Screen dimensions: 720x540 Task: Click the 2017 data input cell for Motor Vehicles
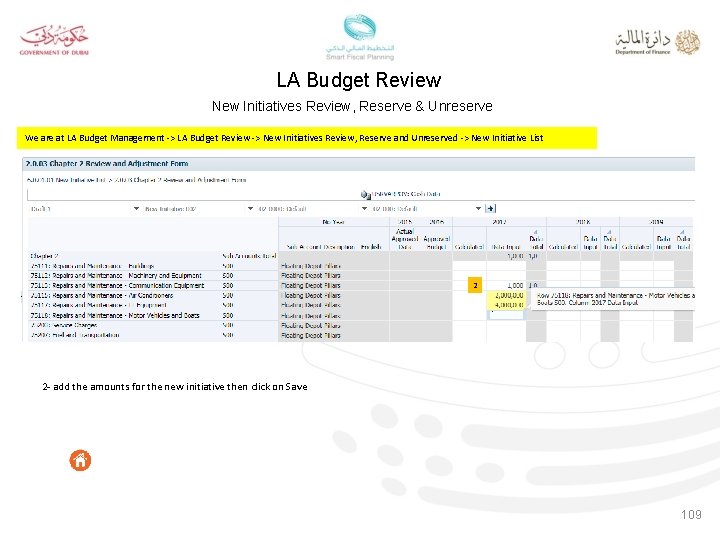point(505,315)
